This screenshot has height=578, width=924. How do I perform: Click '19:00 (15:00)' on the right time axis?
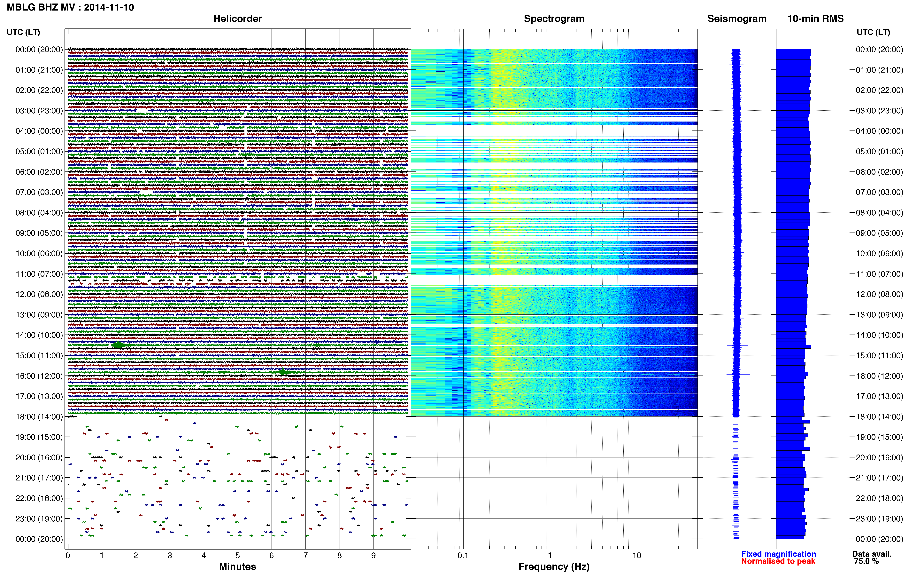click(x=879, y=437)
